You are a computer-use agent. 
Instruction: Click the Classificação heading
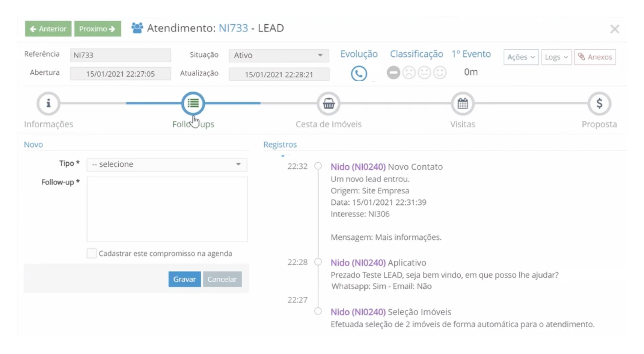tap(417, 54)
